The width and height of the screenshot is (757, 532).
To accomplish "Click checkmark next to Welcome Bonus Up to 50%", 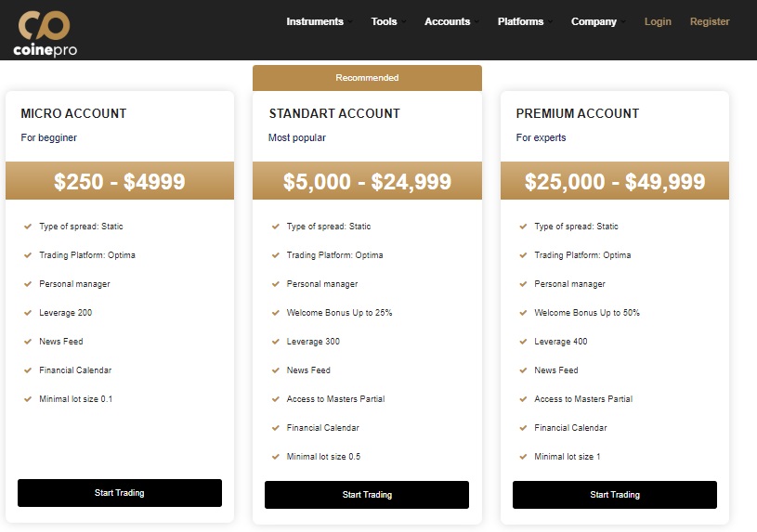I will pyautogui.click(x=523, y=313).
